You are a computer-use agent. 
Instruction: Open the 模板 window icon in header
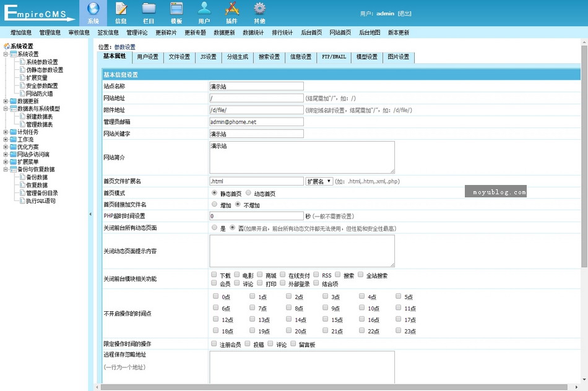pos(176,9)
